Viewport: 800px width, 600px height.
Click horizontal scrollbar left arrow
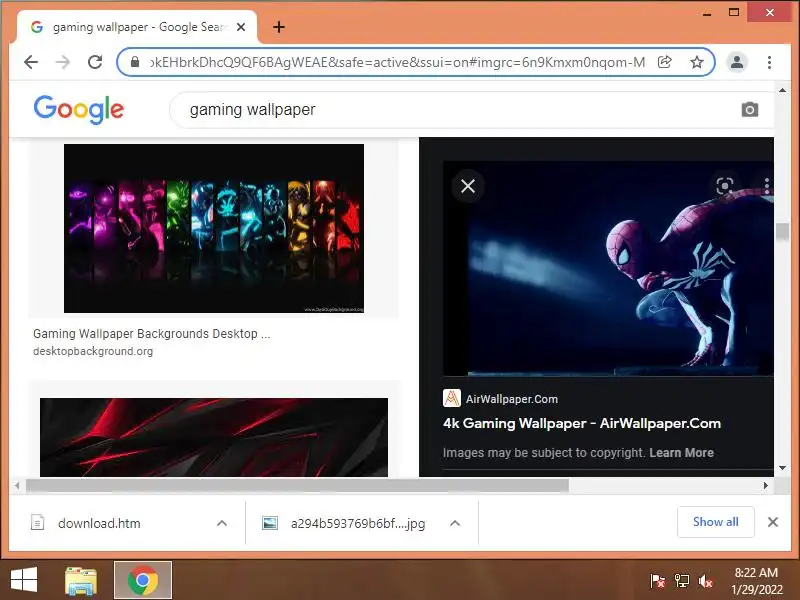pyautogui.click(x=17, y=486)
